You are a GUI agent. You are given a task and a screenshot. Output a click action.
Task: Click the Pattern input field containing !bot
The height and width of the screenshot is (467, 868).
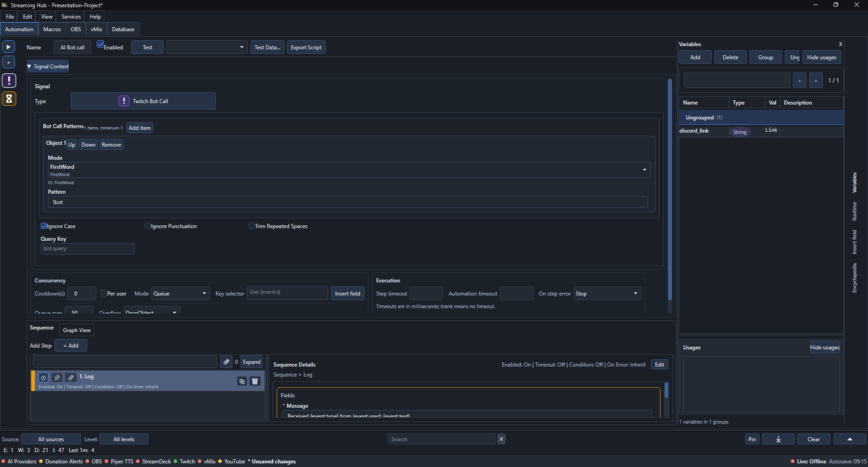348,202
